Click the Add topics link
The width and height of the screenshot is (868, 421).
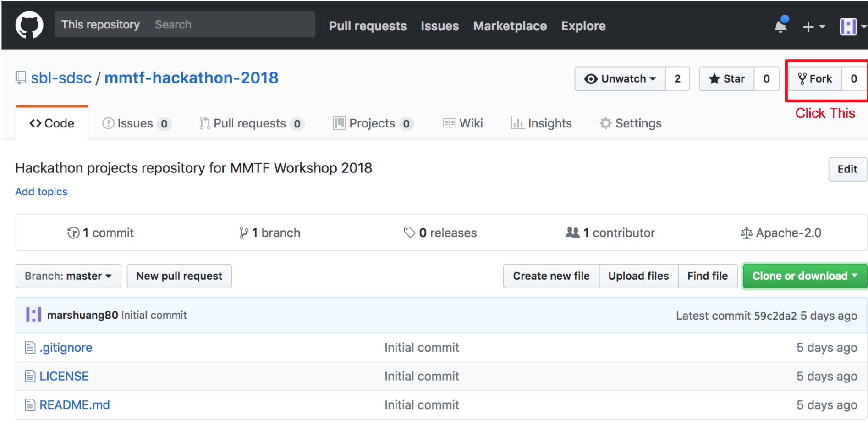[x=41, y=192]
